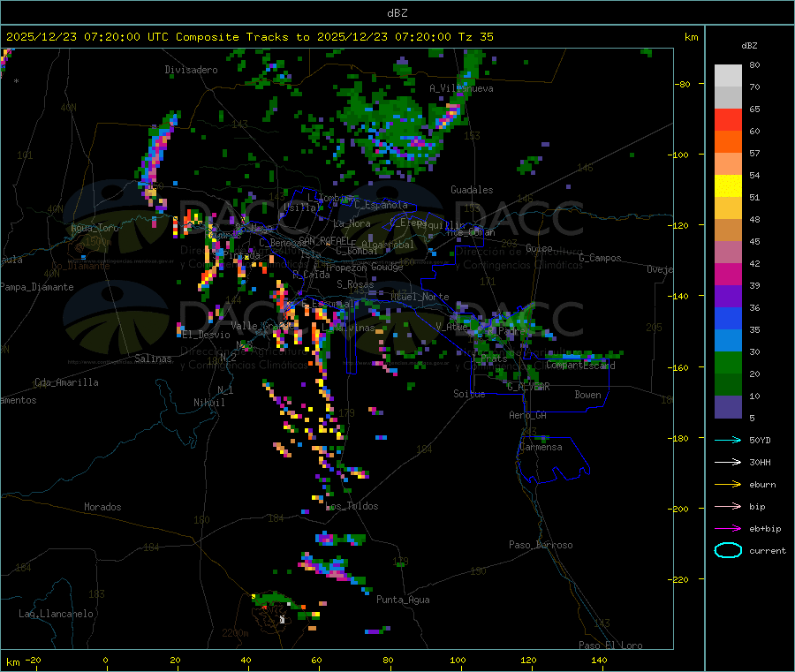Click the pink bip arrow icon

click(728, 506)
